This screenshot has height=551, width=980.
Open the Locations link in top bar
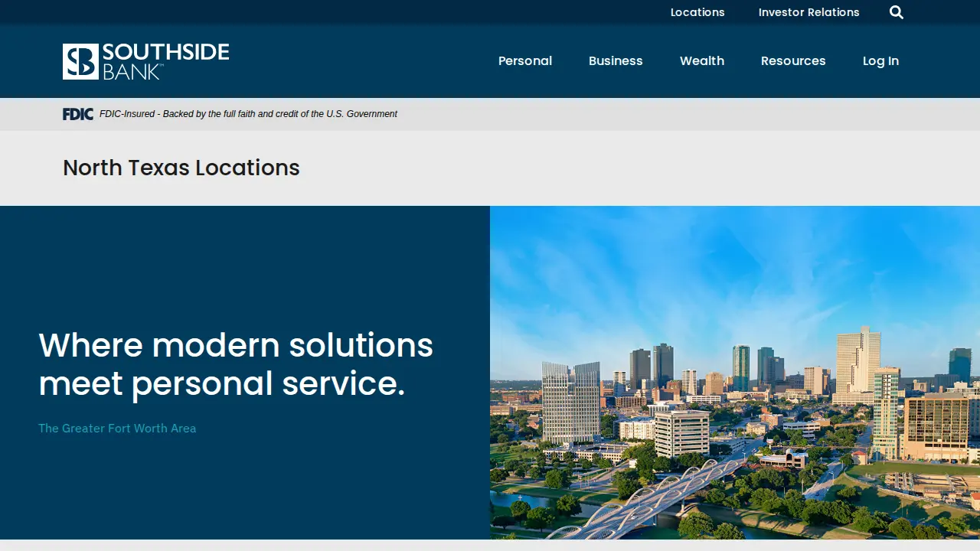pyautogui.click(x=697, y=12)
